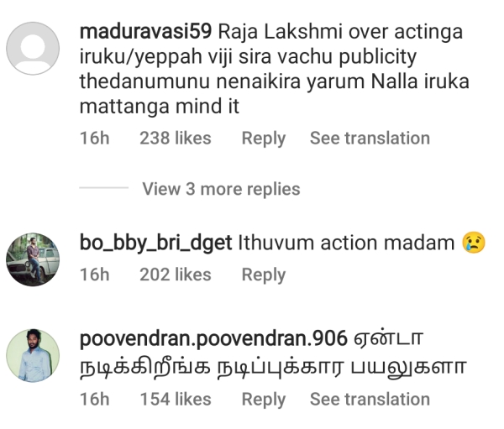This screenshot has height=429, width=504.
Task: See translation of poovendran's Tamil comment
Action: click(x=370, y=400)
